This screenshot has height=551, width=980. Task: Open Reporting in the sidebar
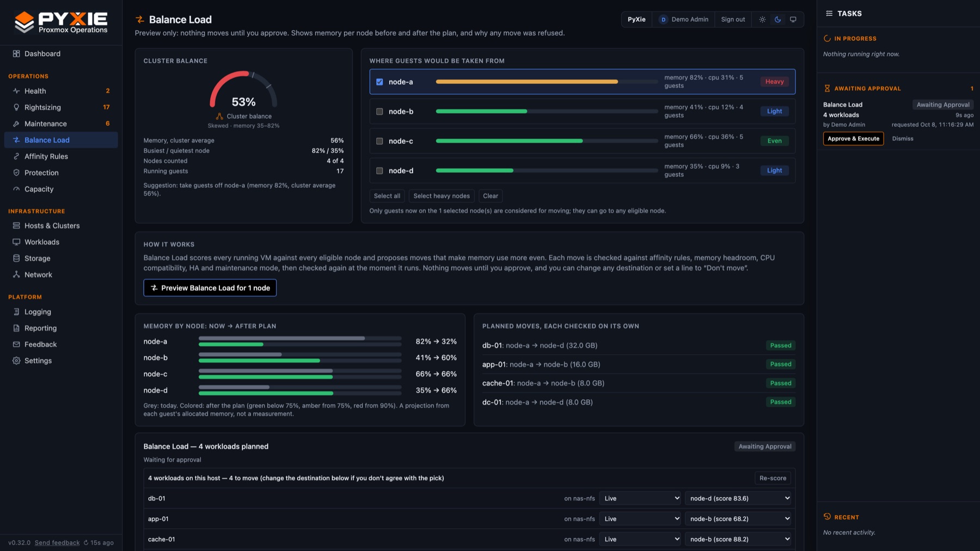point(61,328)
